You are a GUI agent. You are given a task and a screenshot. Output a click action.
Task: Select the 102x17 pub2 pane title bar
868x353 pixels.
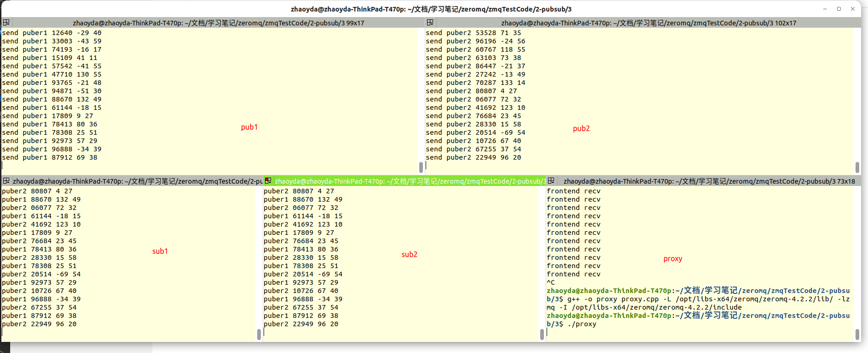[x=648, y=23]
